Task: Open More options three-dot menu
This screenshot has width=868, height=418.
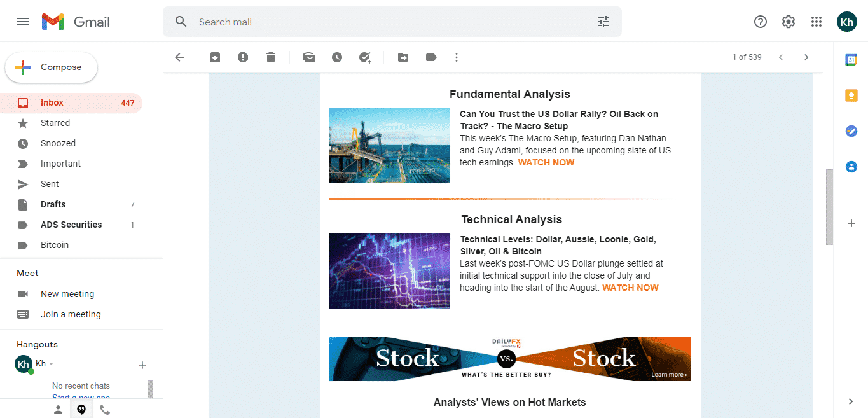Action: pyautogui.click(x=457, y=57)
